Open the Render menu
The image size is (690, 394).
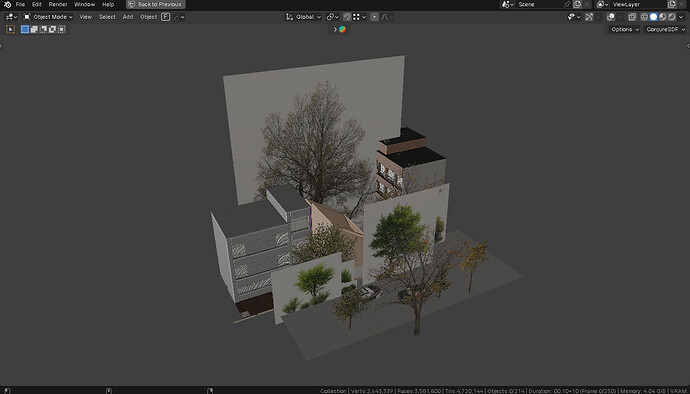[x=58, y=4]
